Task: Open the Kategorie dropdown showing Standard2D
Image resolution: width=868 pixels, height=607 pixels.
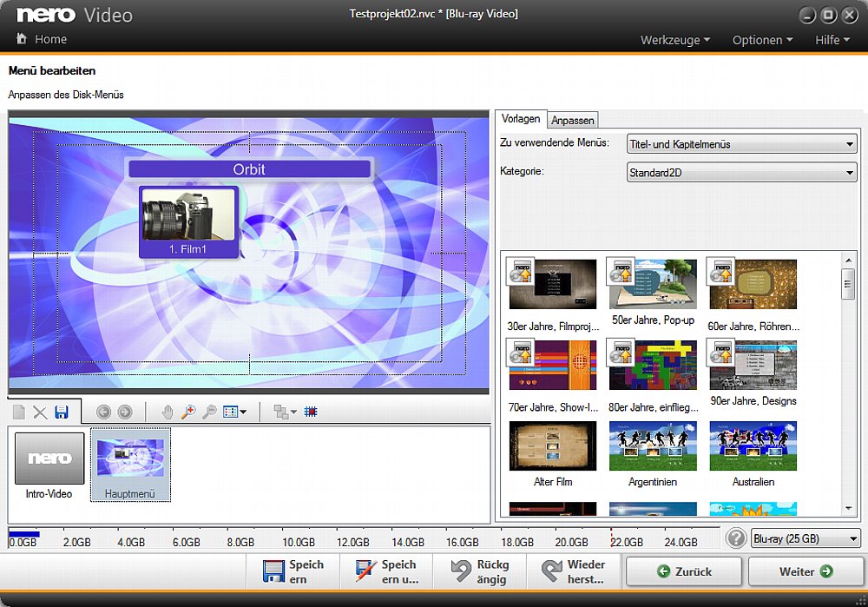Action: [x=741, y=173]
